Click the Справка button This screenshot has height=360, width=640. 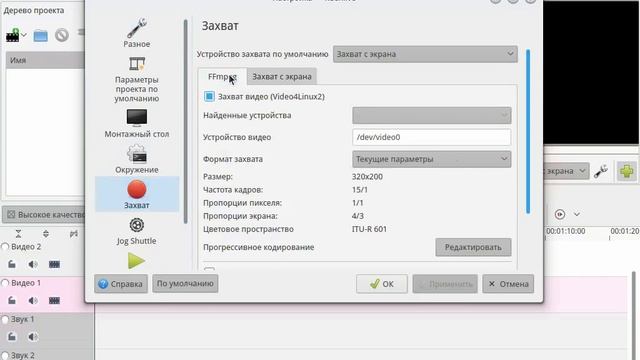(121, 284)
